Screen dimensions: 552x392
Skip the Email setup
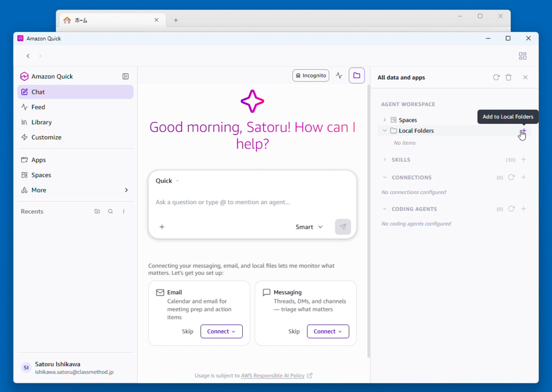187,331
